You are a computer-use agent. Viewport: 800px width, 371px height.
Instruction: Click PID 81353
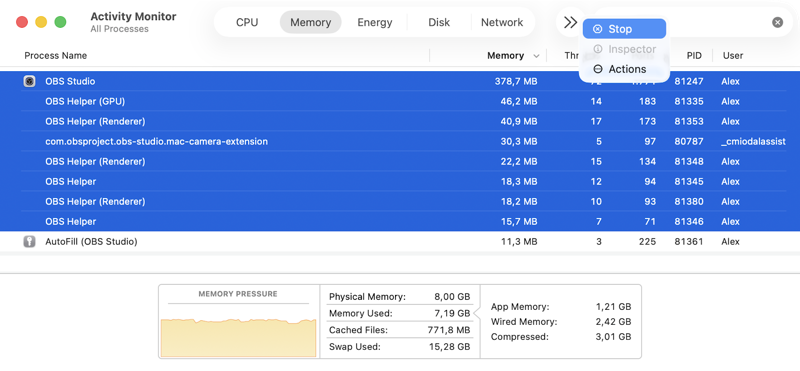(x=689, y=121)
